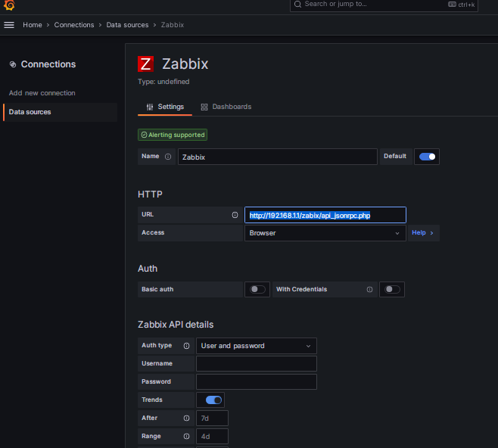Click the Auth type info icon
This screenshot has width=498, height=448.
pyautogui.click(x=186, y=346)
